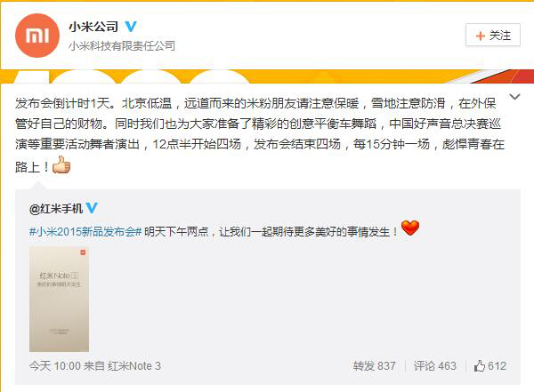The width and height of the screenshot is (534, 392).
Task: Click the verified badge beside @红米手机
Action: (92, 208)
